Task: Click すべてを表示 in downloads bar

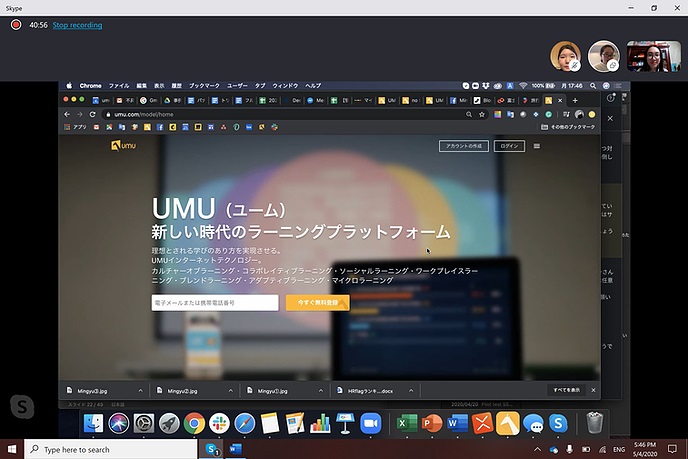Action: point(566,390)
